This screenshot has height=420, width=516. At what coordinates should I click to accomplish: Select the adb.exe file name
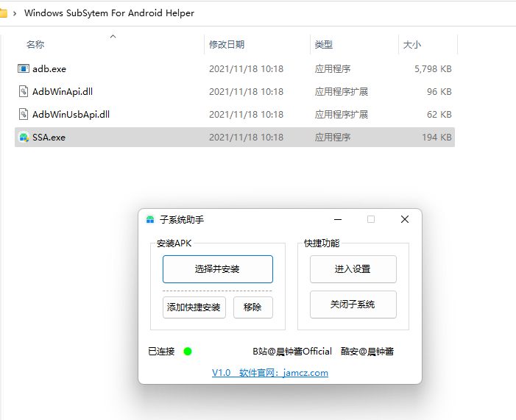pyautogui.click(x=49, y=68)
